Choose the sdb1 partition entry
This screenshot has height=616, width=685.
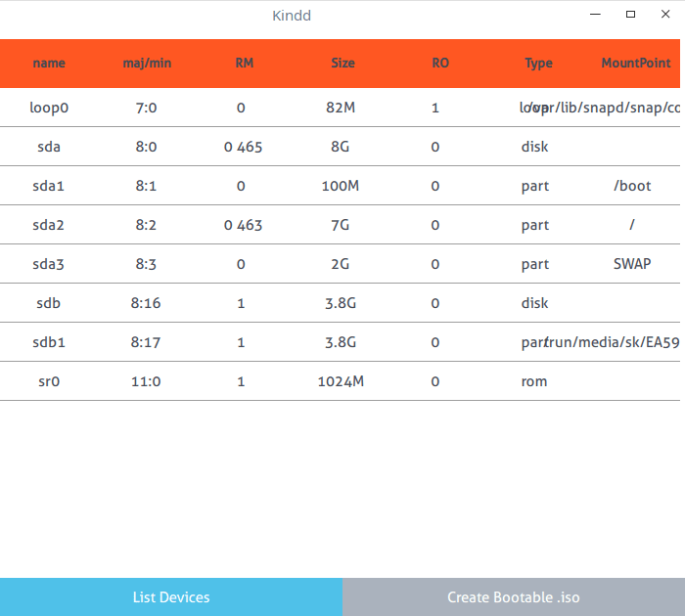click(49, 342)
